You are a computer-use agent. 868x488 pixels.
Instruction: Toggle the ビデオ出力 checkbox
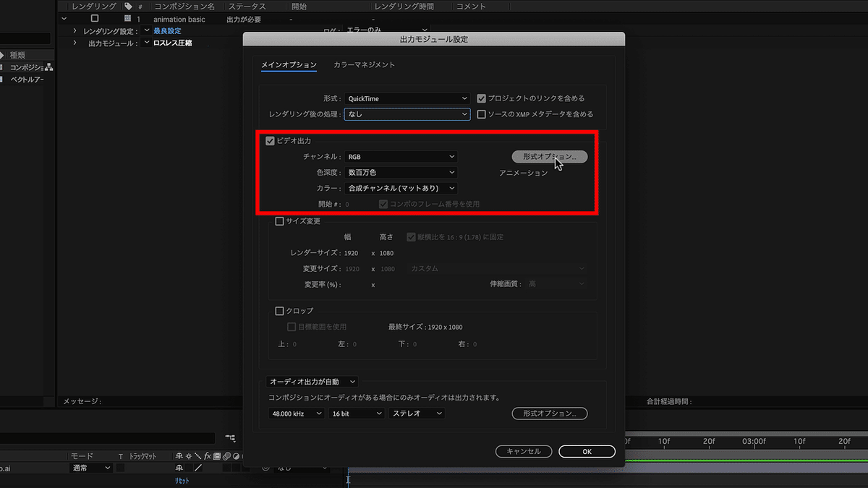[x=271, y=141]
